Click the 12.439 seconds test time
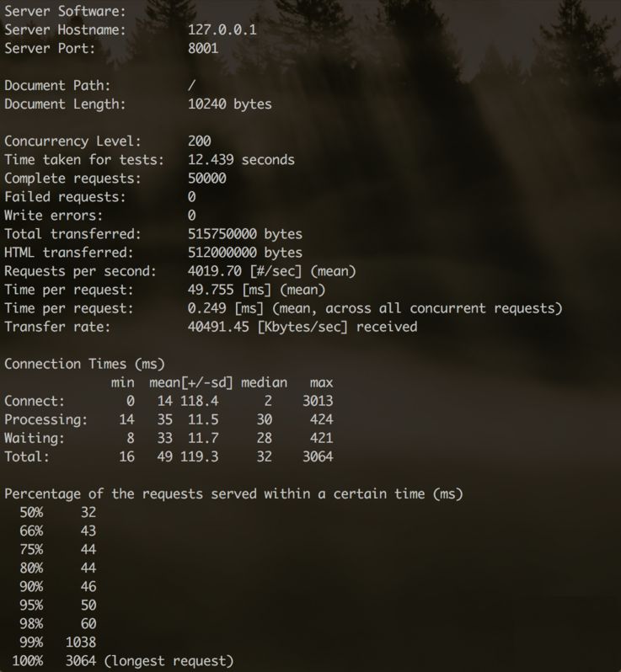 [x=241, y=160]
